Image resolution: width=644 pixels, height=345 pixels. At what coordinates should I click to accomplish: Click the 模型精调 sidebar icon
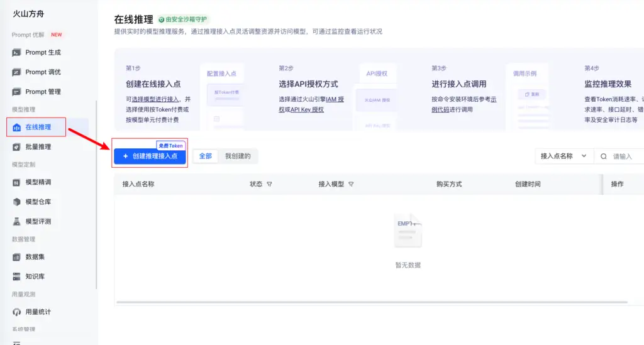[16, 182]
